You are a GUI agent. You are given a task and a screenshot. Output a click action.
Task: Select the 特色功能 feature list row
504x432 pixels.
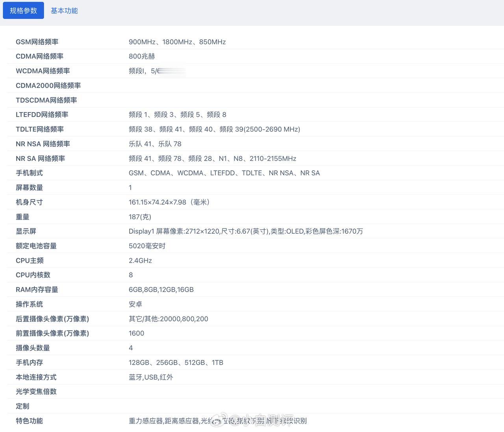click(218, 421)
